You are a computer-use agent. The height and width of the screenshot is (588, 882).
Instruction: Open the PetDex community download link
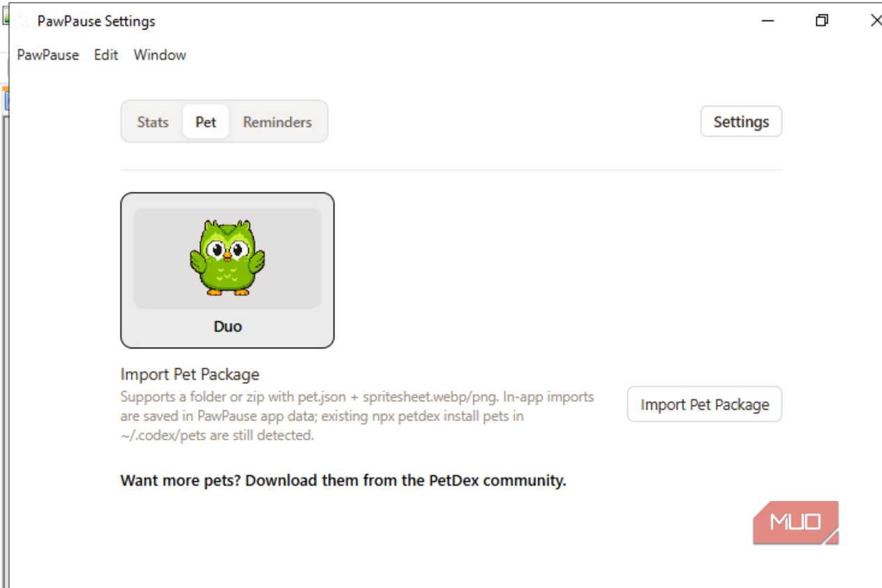pos(343,481)
